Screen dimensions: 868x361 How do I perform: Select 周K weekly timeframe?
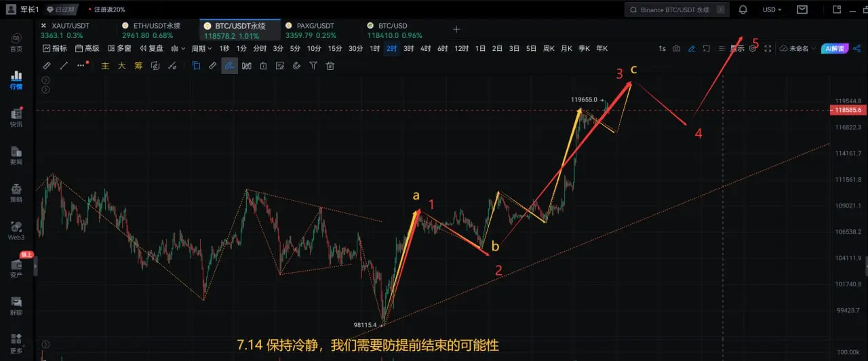click(549, 49)
